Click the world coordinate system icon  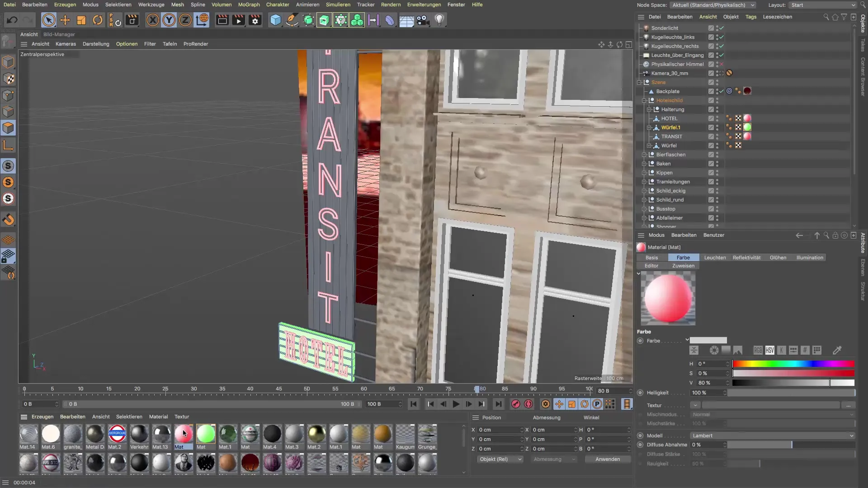(x=202, y=20)
